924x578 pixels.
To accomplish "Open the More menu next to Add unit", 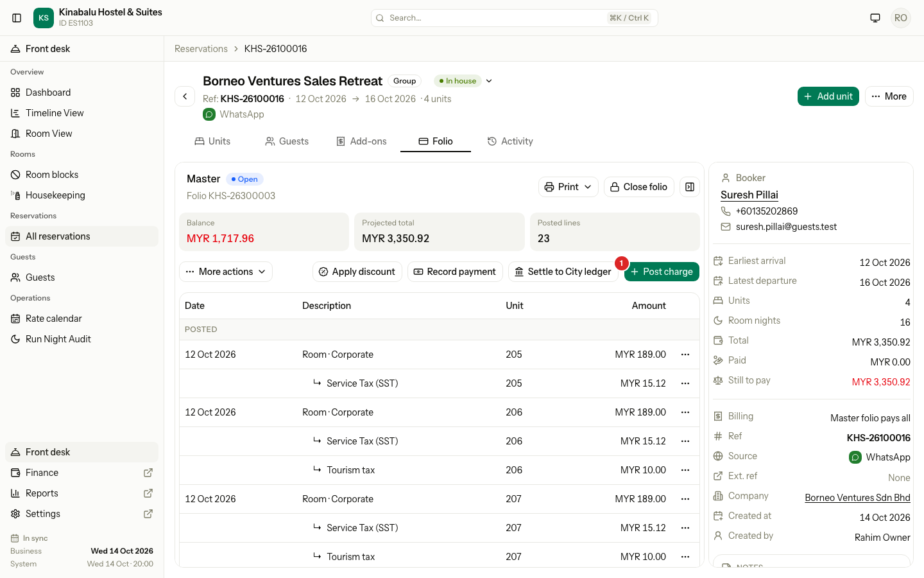I will coord(889,96).
